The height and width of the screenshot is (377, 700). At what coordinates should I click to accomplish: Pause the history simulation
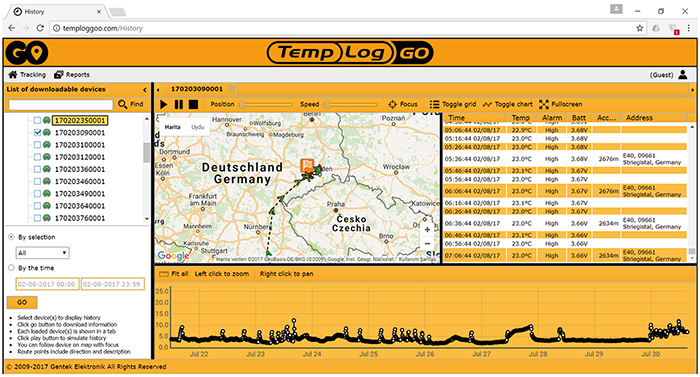[179, 105]
